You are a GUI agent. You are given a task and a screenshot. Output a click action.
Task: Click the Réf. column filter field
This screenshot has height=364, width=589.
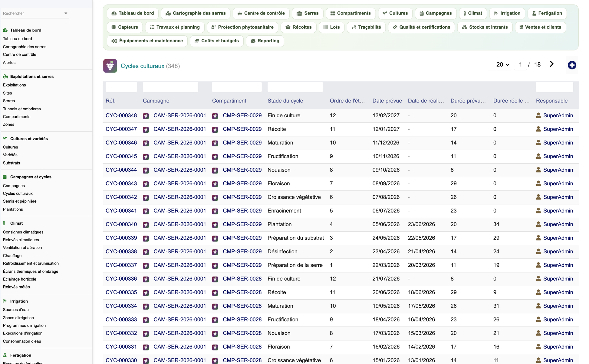pyautogui.click(x=121, y=87)
